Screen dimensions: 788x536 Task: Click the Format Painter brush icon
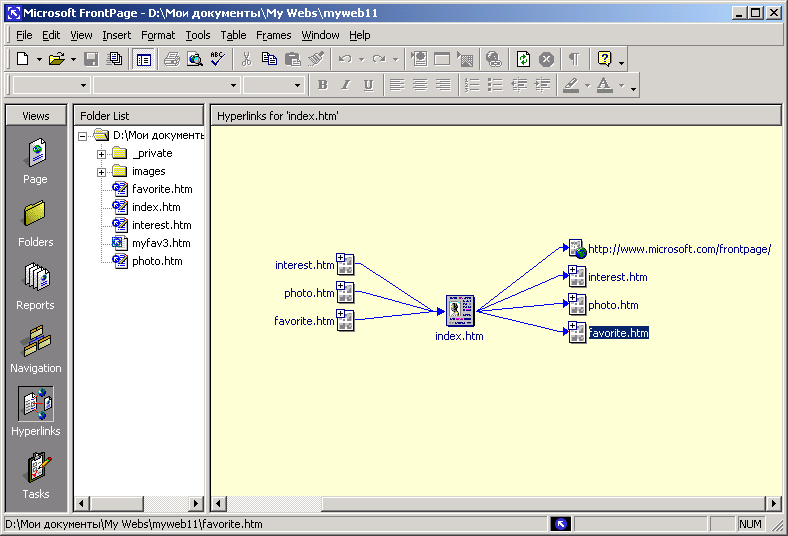coord(316,59)
